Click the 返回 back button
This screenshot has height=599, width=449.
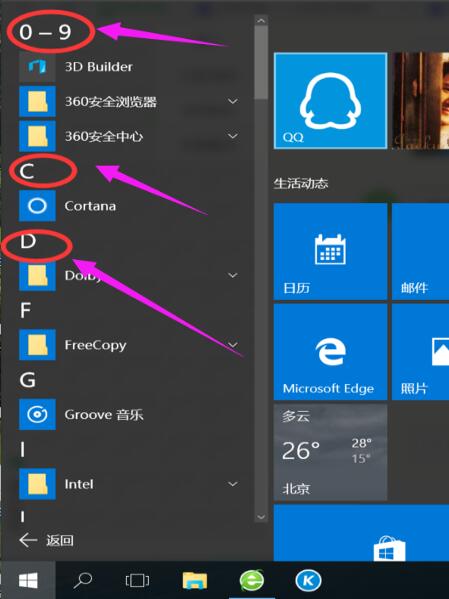pos(46,540)
